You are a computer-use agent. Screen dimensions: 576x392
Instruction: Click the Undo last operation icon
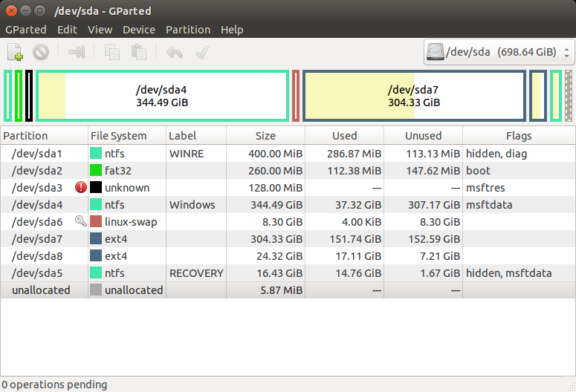click(x=175, y=52)
